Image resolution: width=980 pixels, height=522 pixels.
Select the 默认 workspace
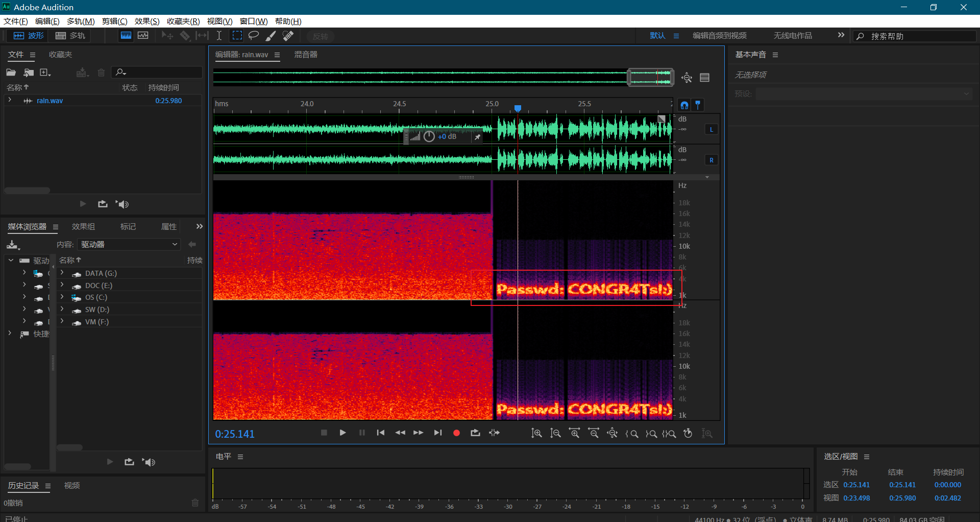[x=657, y=36]
